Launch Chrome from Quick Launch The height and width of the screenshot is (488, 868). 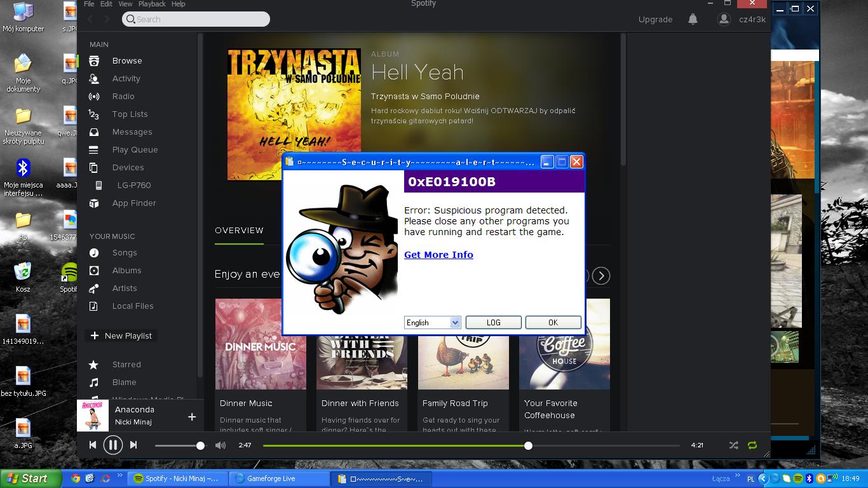76,478
